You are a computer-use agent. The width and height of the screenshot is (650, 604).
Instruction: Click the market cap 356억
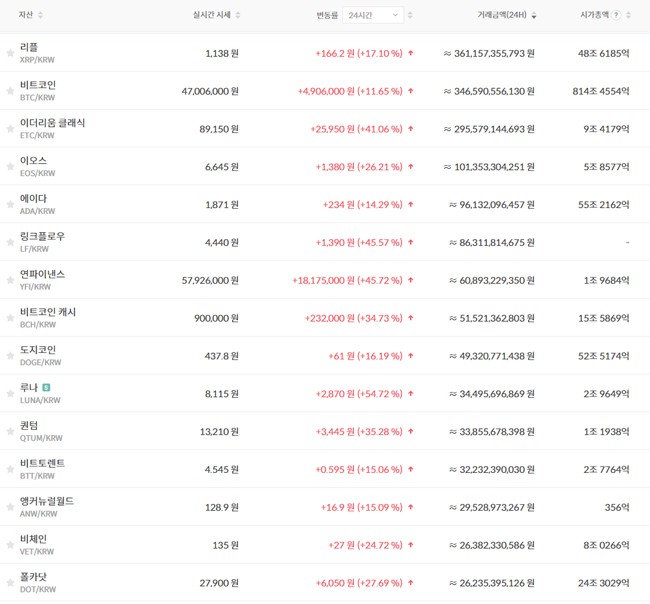pyautogui.click(x=617, y=507)
